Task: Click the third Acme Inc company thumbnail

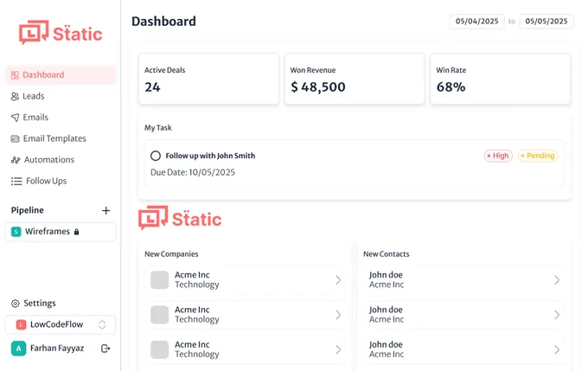Action: [x=159, y=349]
